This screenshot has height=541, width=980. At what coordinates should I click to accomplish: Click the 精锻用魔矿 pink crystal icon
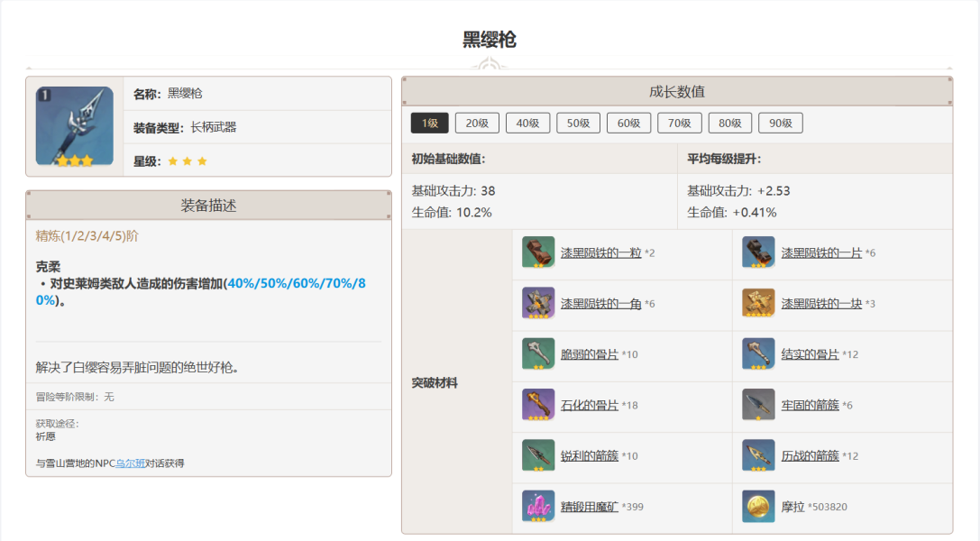pos(538,506)
